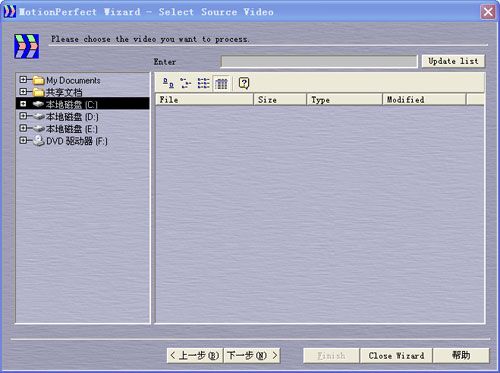Click the title bar application icon
The image size is (500, 373).
point(9,11)
